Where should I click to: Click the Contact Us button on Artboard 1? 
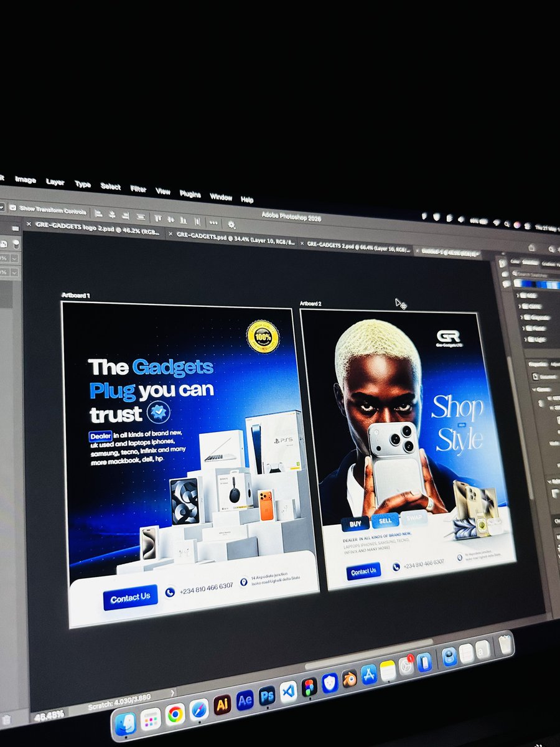click(130, 598)
